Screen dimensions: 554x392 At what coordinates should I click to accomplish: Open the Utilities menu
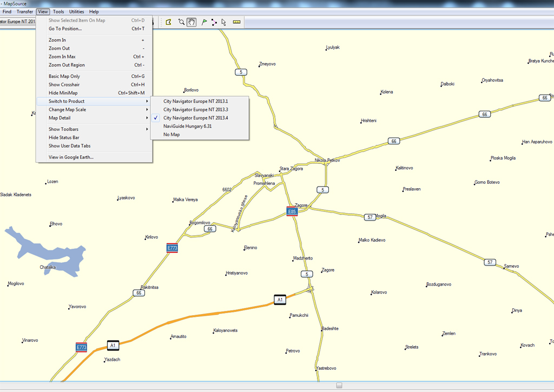click(77, 11)
